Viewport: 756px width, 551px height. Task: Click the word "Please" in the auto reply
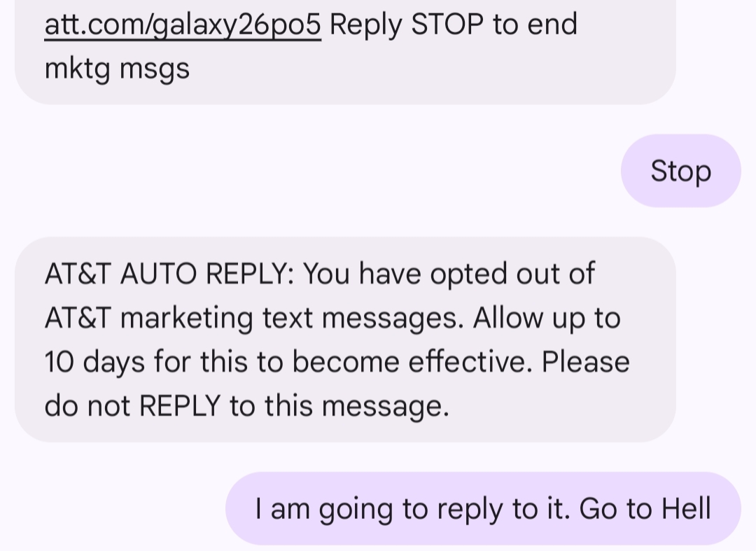click(585, 363)
